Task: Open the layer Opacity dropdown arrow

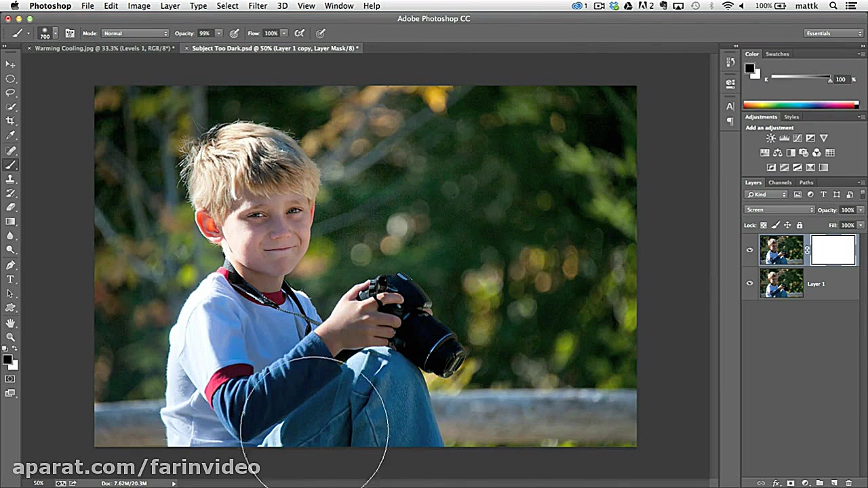Action: coord(861,210)
